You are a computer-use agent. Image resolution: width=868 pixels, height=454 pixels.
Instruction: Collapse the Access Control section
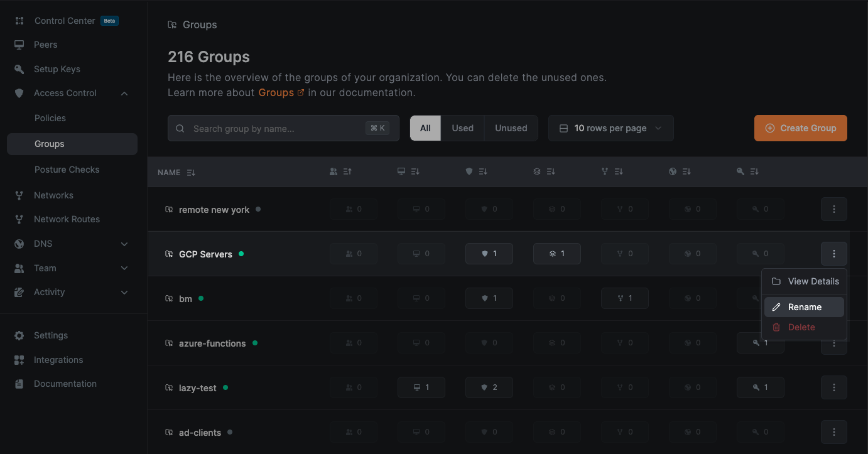click(124, 94)
